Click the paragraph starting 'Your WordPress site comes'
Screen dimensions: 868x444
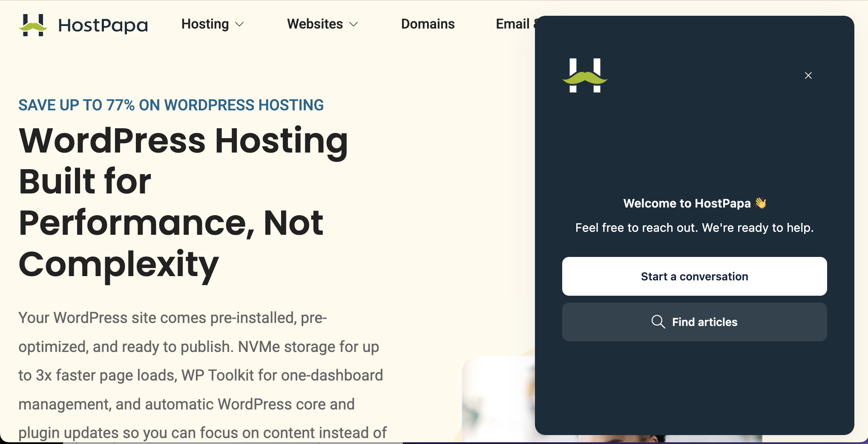(x=202, y=375)
